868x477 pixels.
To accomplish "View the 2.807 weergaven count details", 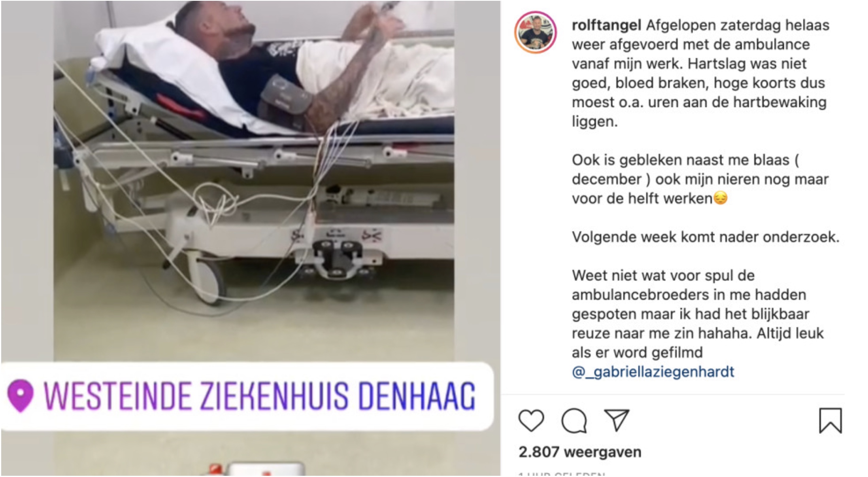I will click(x=580, y=452).
